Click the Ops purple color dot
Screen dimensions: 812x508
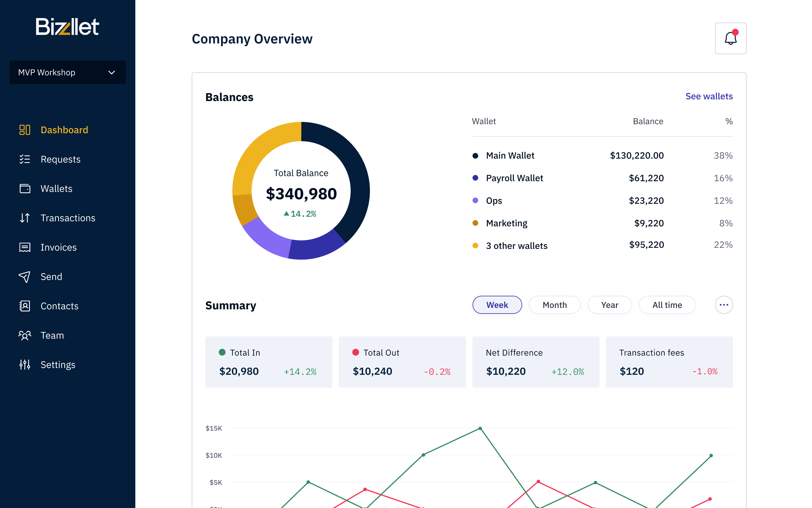475,200
